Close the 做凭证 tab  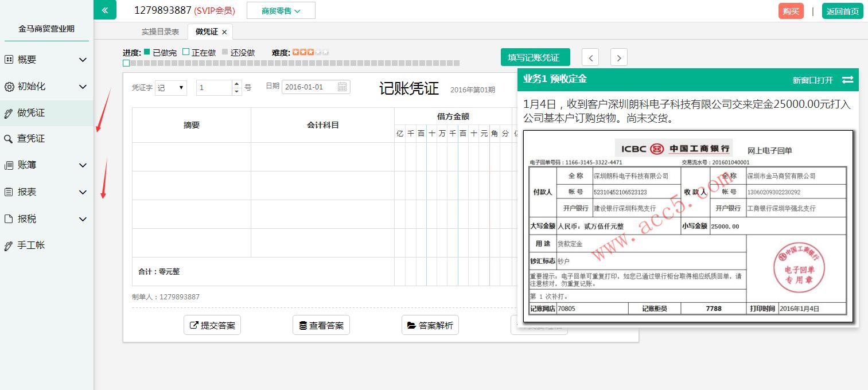(224, 32)
